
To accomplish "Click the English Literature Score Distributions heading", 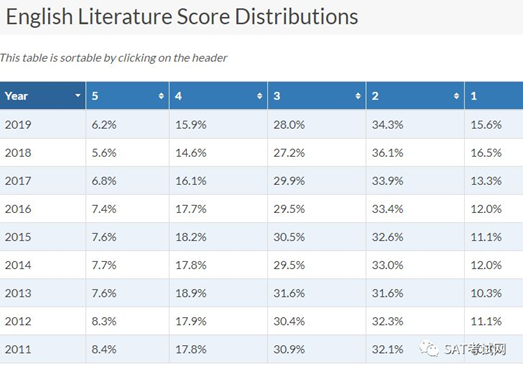I will point(182,17).
